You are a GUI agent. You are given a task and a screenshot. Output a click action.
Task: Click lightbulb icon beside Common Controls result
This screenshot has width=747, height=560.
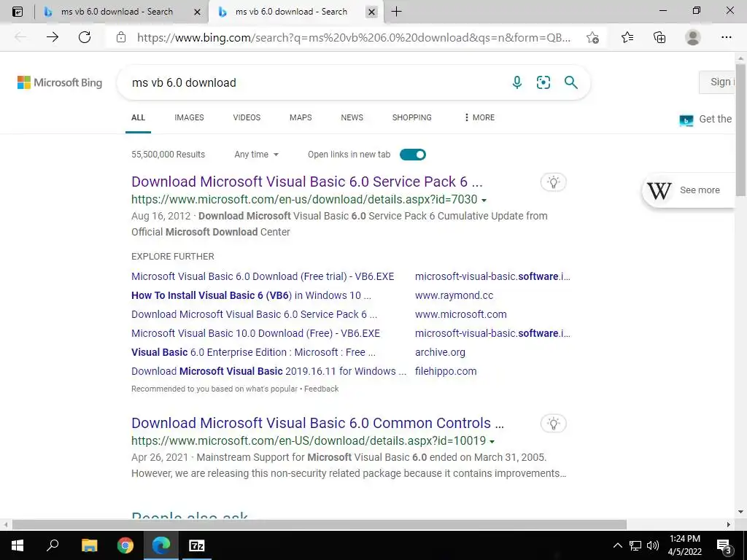tap(553, 424)
